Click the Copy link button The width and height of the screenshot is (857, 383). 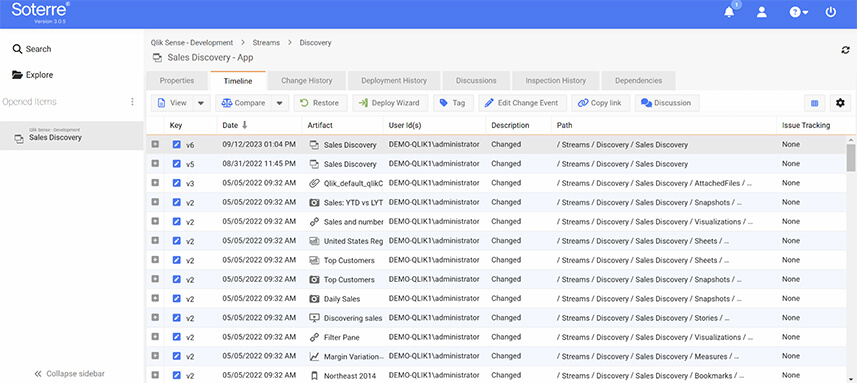click(x=601, y=103)
